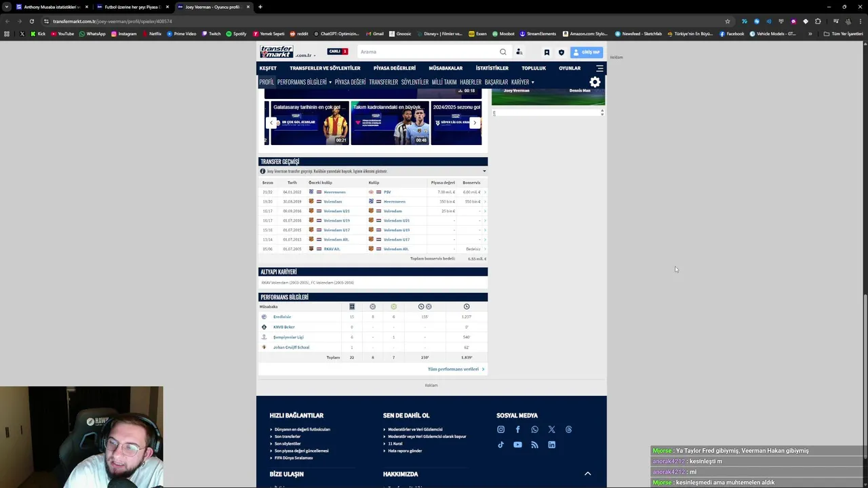The width and height of the screenshot is (868, 488).
Task: Open details arrow for 19/20 transfer row
Action: pyautogui.click(x=485, y=201)
